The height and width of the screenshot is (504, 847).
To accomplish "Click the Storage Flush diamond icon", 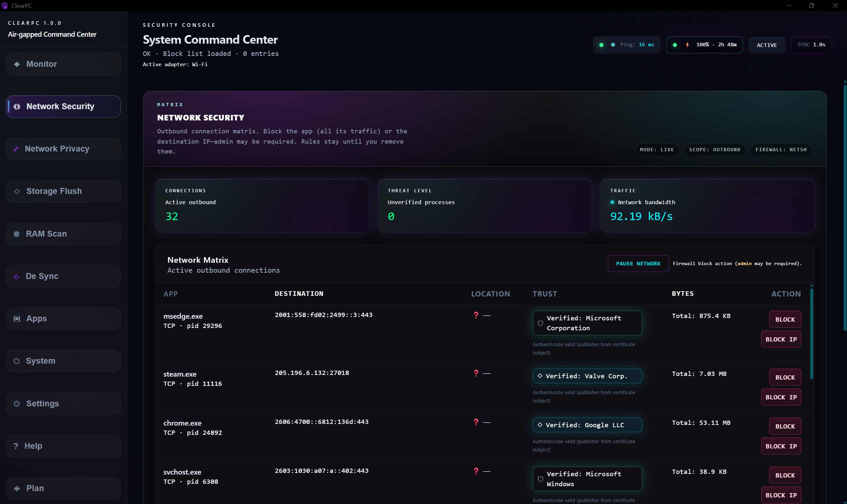I will (17, 191).
